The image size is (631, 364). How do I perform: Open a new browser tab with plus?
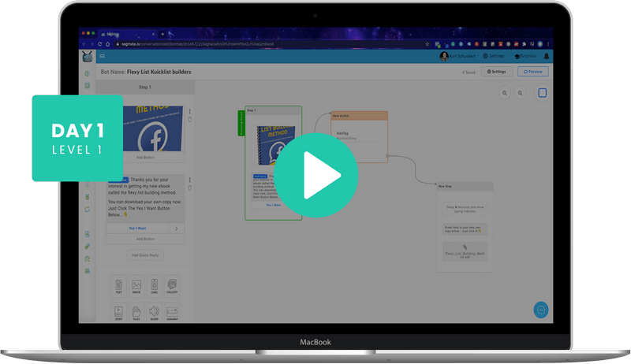click(x=162, y=34)
